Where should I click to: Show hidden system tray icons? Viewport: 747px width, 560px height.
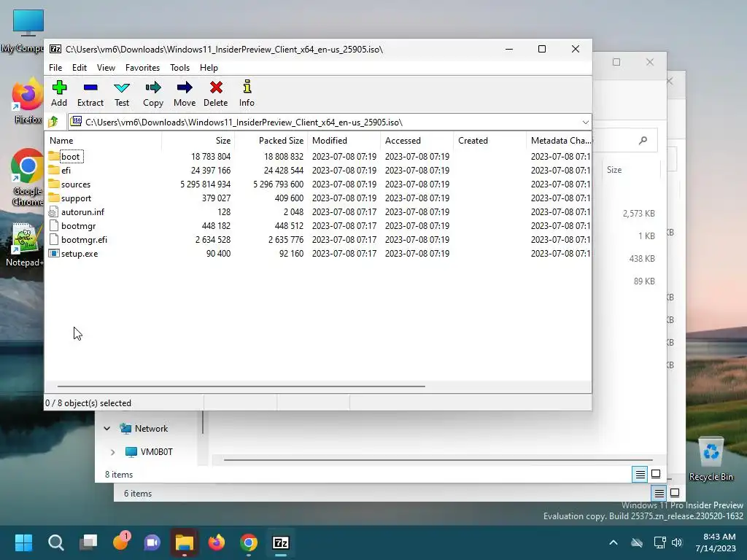click(614, 542)
